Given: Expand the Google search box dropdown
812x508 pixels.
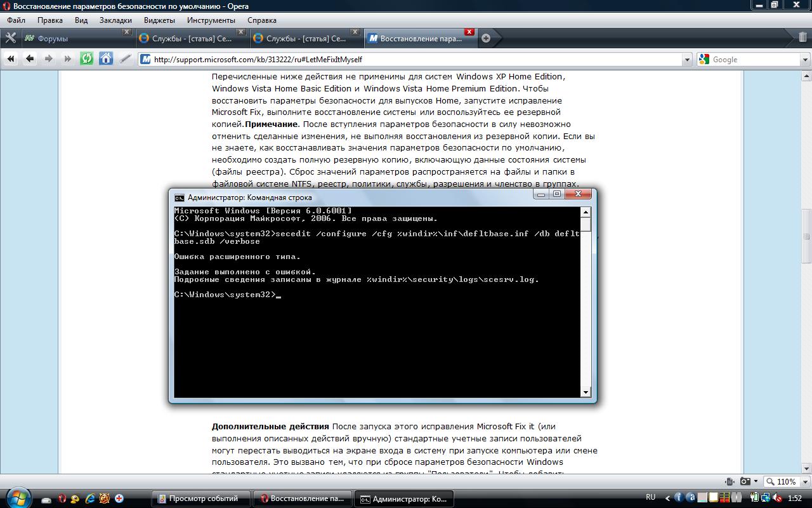Looking at the screenshot, I should pyautogui.click(x=804, y=59).
